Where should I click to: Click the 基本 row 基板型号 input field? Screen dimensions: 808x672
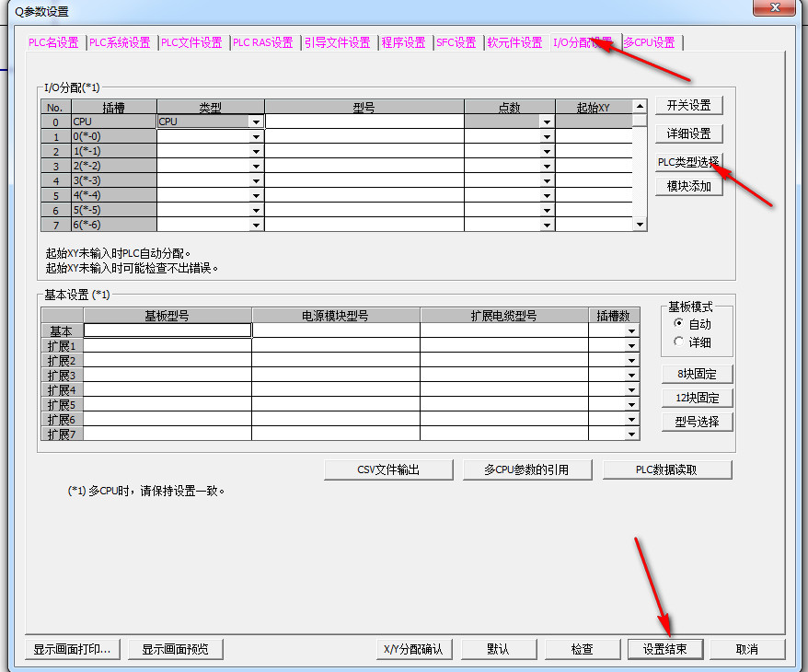[x=167, y=330]
